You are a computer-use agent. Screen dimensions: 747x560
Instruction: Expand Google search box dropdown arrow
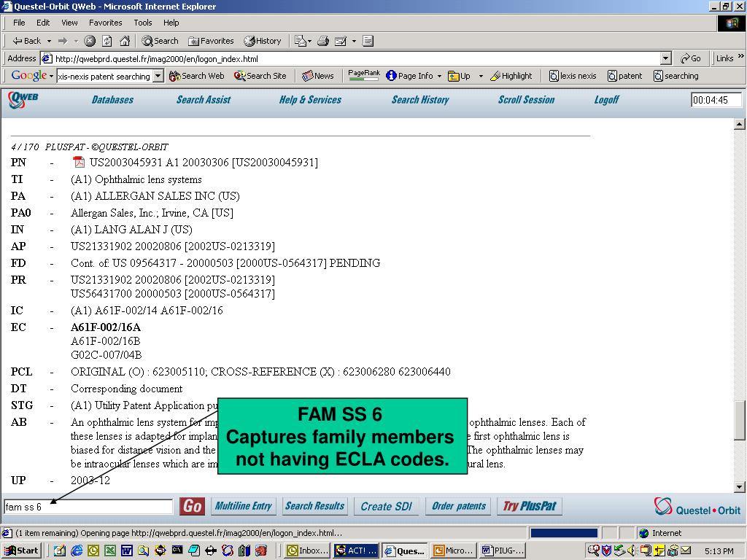coord(158,76)
